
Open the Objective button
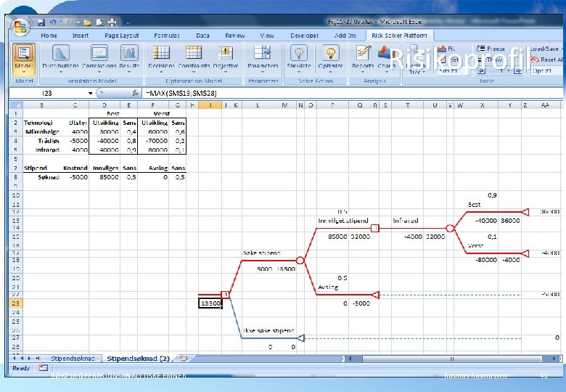point(226,58)
